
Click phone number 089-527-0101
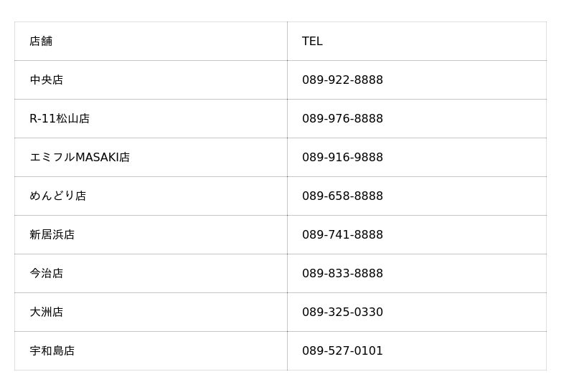tap(342, 351)
